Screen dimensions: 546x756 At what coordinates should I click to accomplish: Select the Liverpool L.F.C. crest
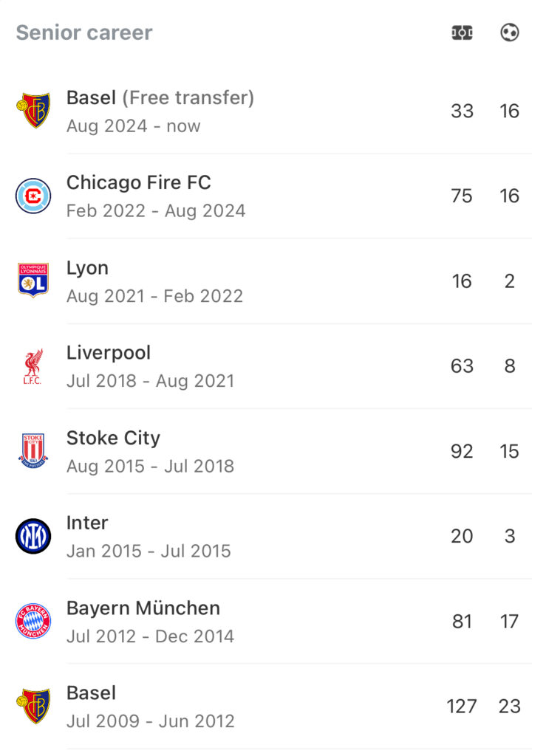[x=33, y=366]
